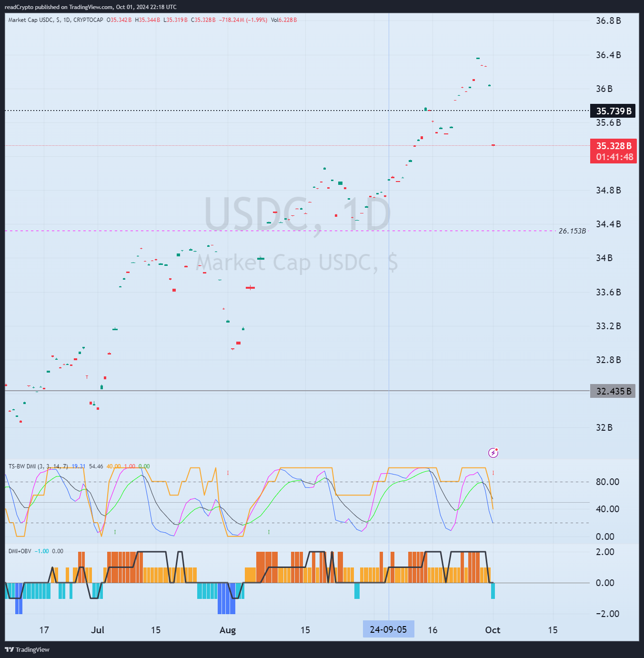Click the 34 B price axis label

[604, 258]
